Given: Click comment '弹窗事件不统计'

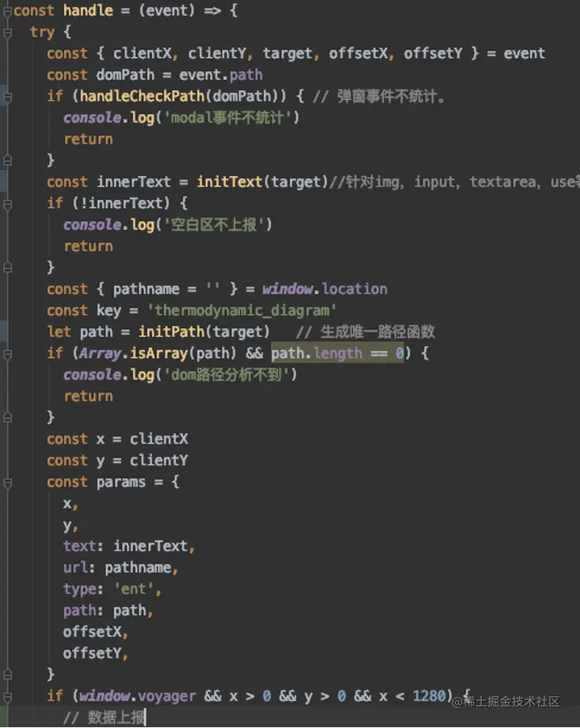Looking at the screenshot, I should [x=387, y=97].
